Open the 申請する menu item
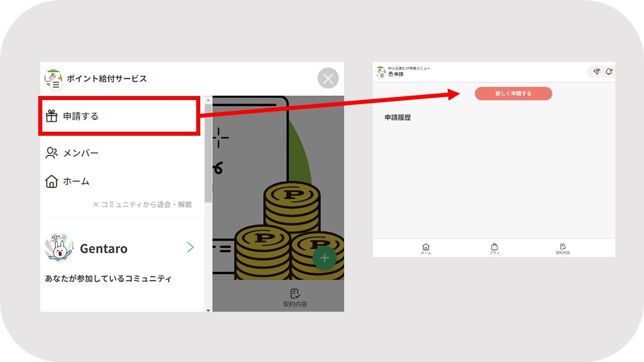The height and width of the screenshot is (362, 644). [x=119, y=116]
